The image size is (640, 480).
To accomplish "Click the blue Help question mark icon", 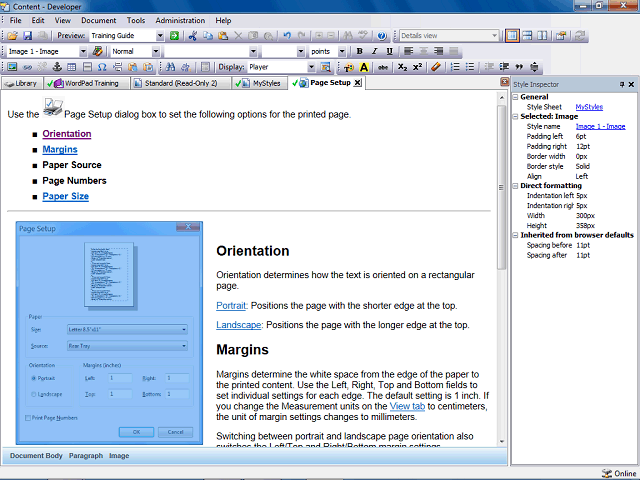I will click(382, 36).
